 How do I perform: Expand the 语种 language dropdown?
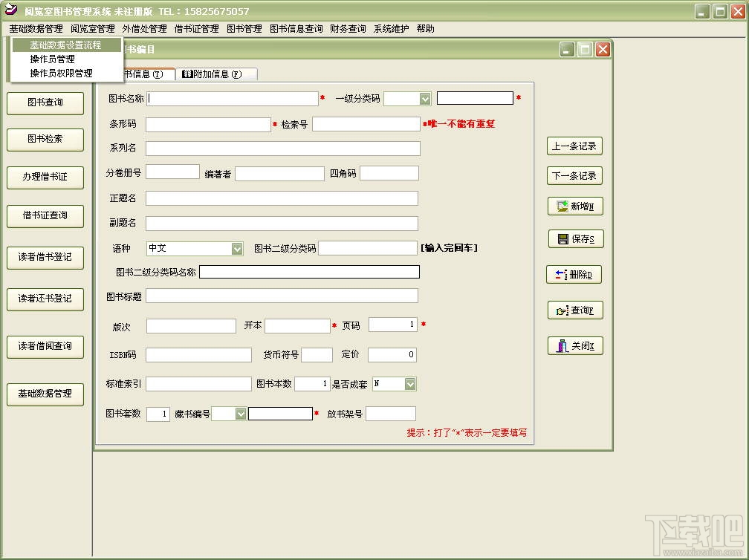(x=237, y=248)
